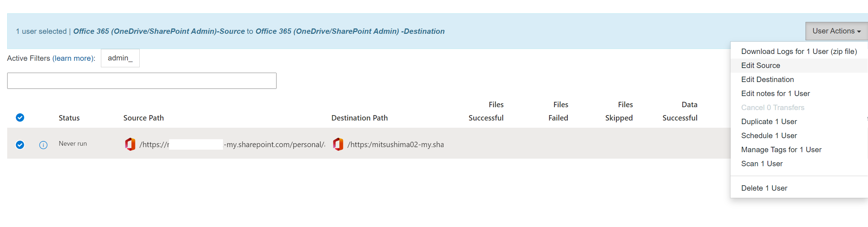Click the Source Path column header
868x227 pixels.
(143, 118)
